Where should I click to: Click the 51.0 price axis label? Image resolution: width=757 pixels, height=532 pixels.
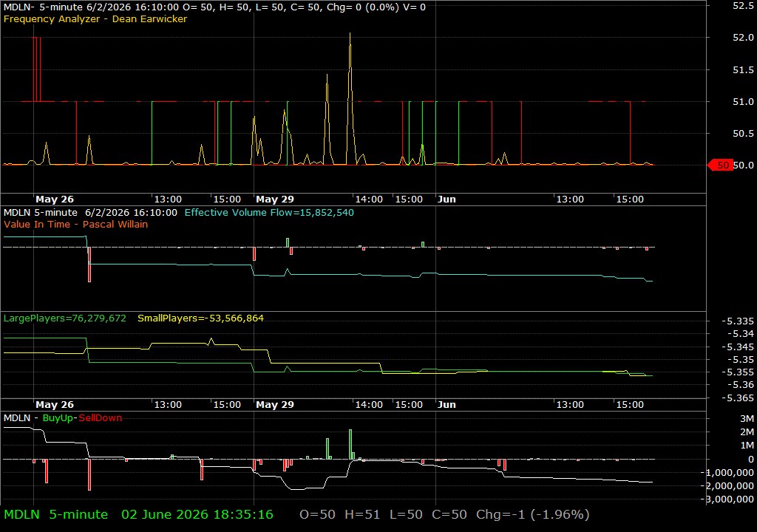coord(743,101)
